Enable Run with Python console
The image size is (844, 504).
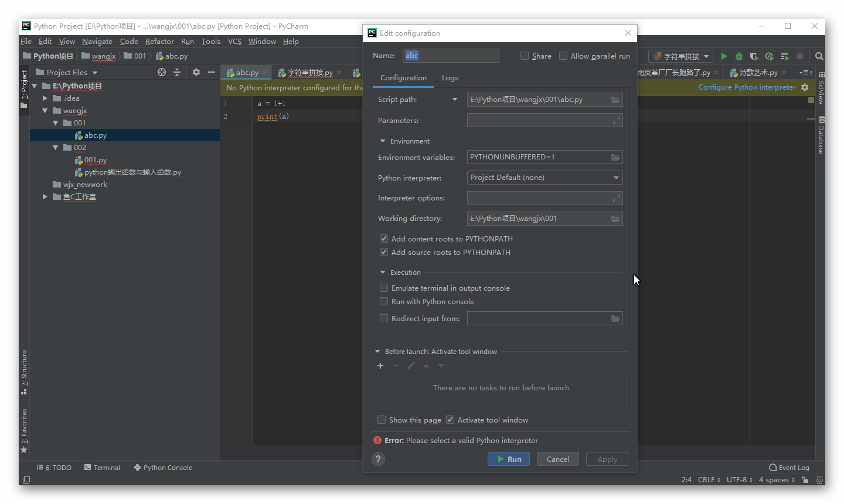tap(384, 301)
